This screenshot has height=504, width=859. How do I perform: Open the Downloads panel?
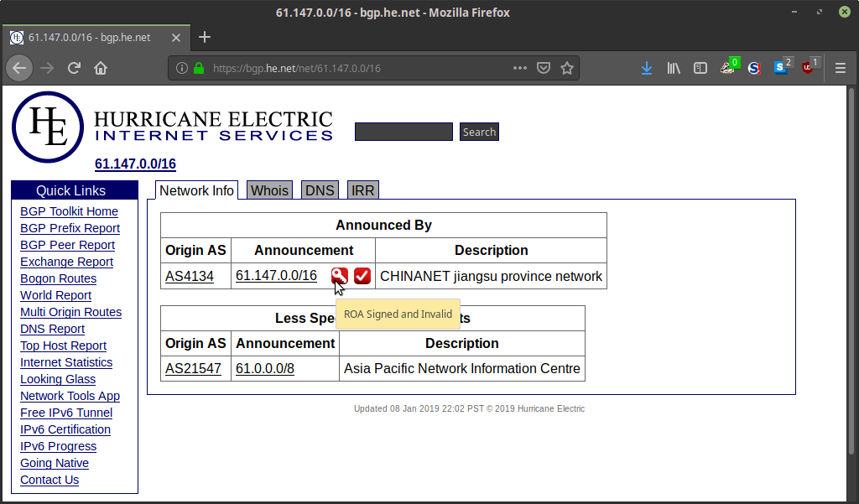pos(647,68)
